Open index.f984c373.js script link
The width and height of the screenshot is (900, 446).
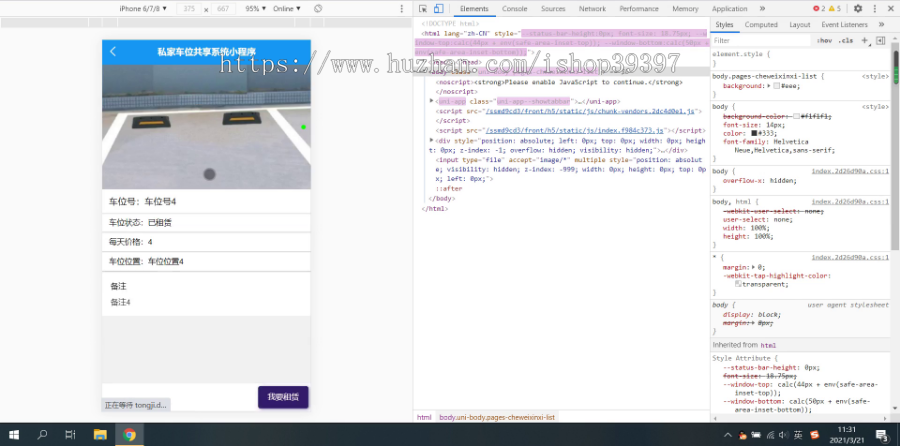[x=575, y=130]
